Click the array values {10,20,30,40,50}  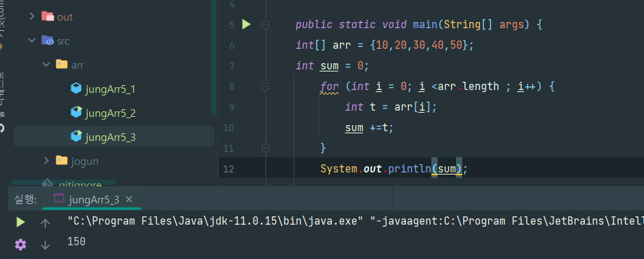point(419,45)
